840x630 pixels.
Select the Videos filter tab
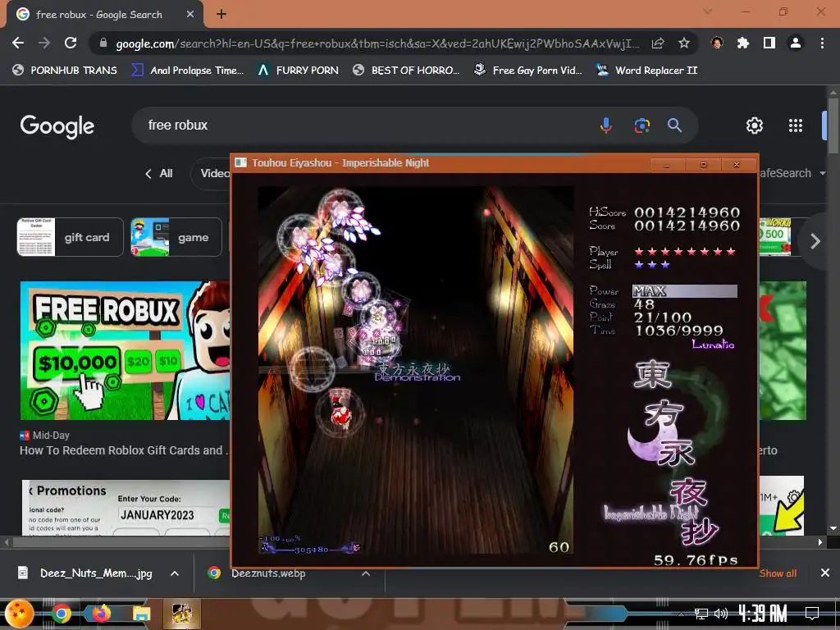211,174
